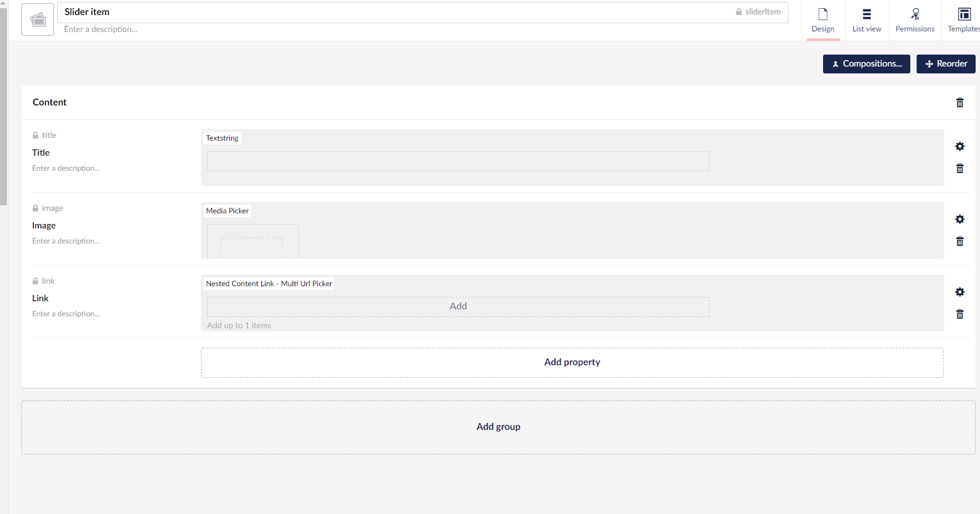Switch to the List view tab

coord(866,20)
